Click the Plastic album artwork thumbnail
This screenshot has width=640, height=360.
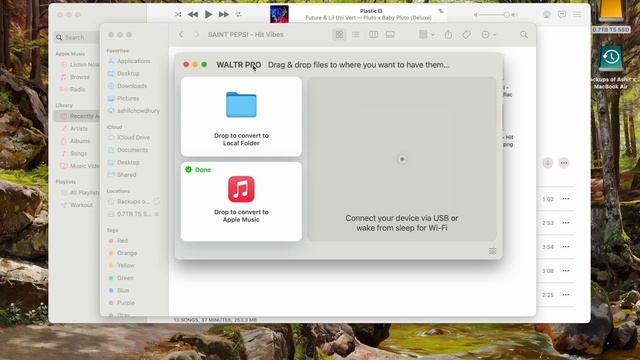coord(279,14)
